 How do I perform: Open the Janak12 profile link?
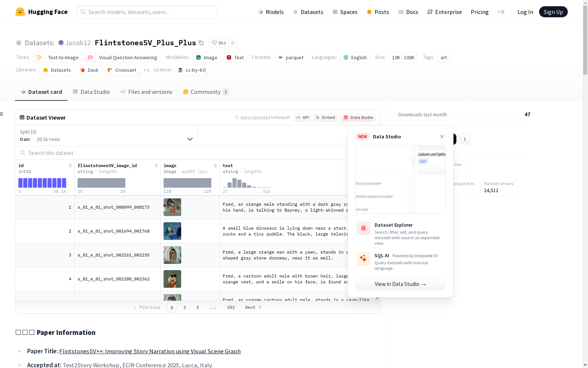tap(78, 43)
